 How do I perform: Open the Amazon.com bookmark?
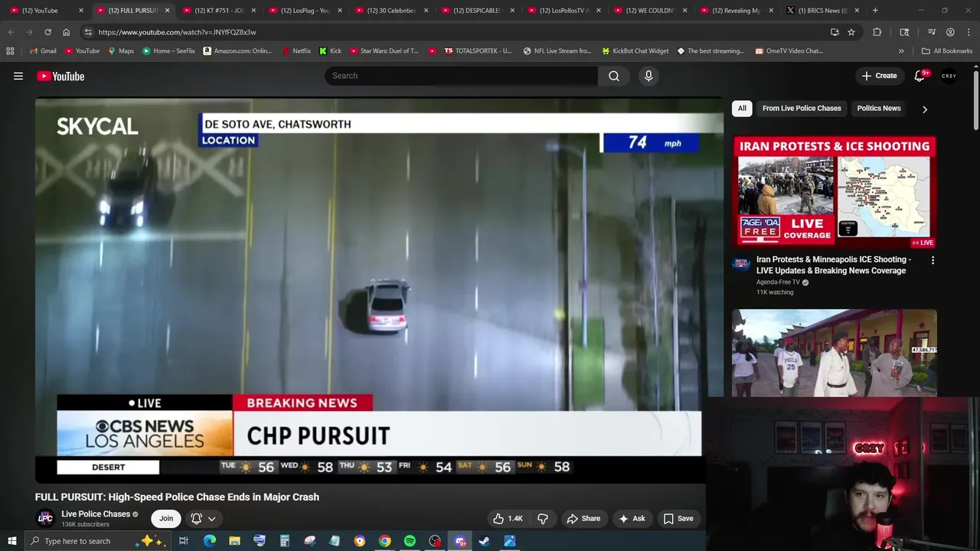click(x=237, y=51)
